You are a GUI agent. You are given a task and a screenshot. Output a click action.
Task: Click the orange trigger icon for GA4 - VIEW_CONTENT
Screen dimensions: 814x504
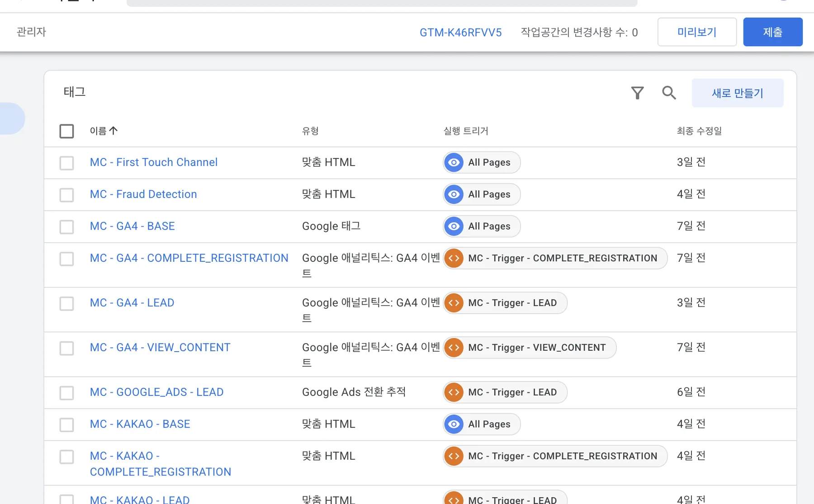pos(454,348)
